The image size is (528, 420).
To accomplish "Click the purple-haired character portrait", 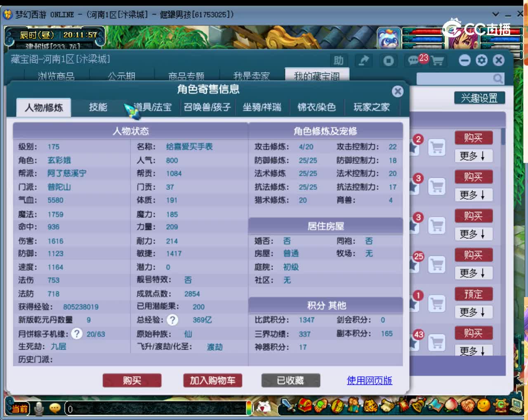I will [x=463, y=38].
